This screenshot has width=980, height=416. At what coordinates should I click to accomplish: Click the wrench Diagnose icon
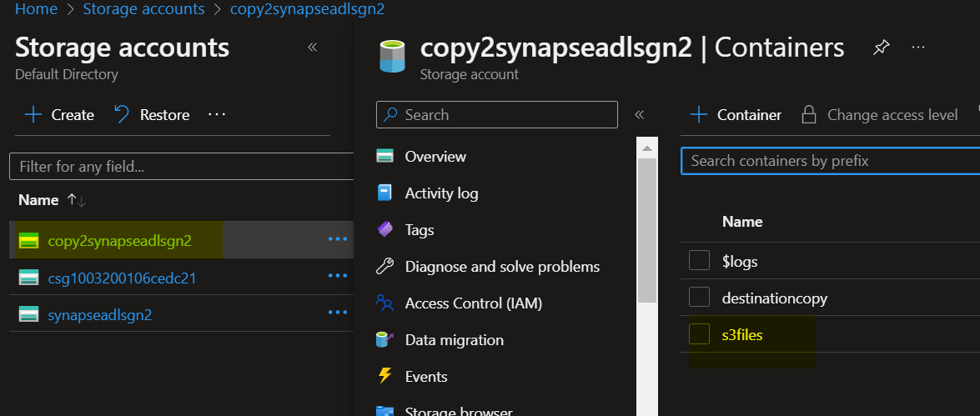click(385, 266)
